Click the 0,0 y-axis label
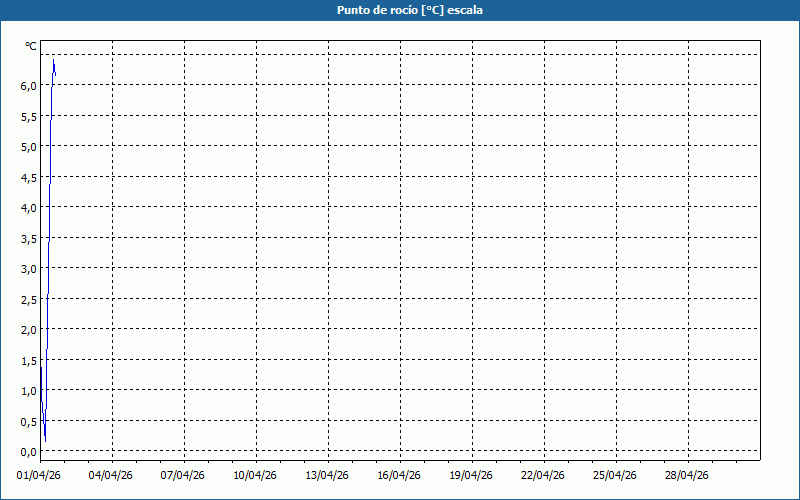Screen dimensions: 800x500 pos(29,452)
